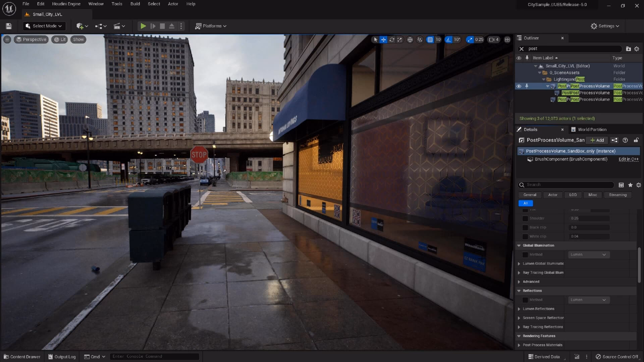Click the Save Current Level icon
This screenshot has height=362, width=644.
click(x=9, y=26)
